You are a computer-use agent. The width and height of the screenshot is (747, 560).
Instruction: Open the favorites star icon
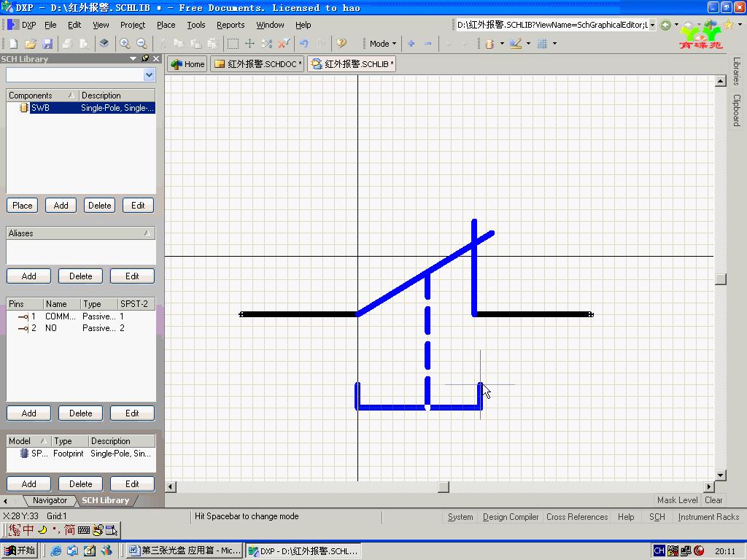coord(729,24)
